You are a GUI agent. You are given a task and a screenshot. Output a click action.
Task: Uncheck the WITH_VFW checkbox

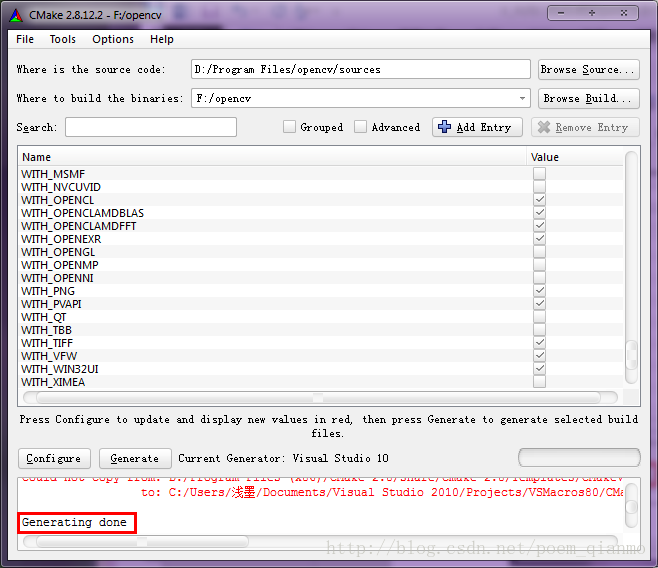539,355
